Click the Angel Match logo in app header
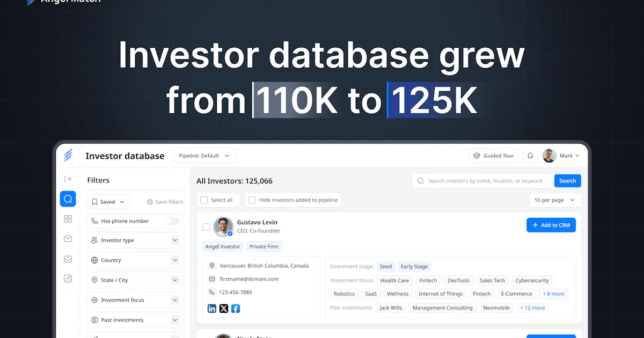Screen dimensions: 644x338 pos(68,156)
